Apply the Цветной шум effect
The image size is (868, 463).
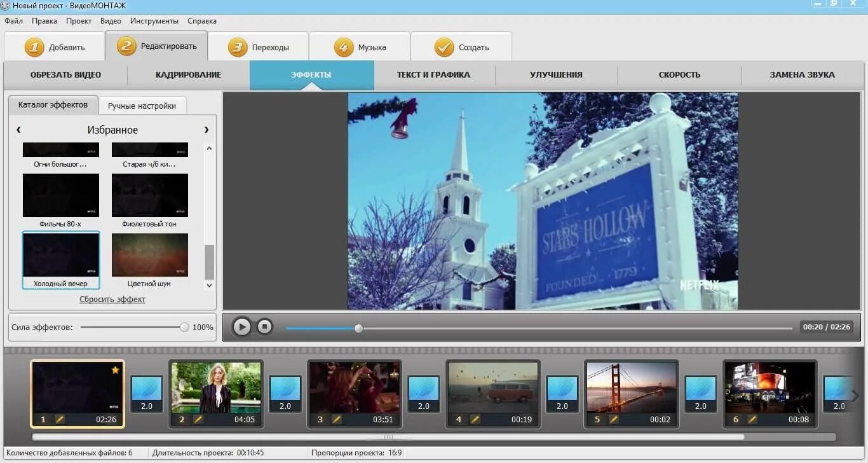(150, 260)
